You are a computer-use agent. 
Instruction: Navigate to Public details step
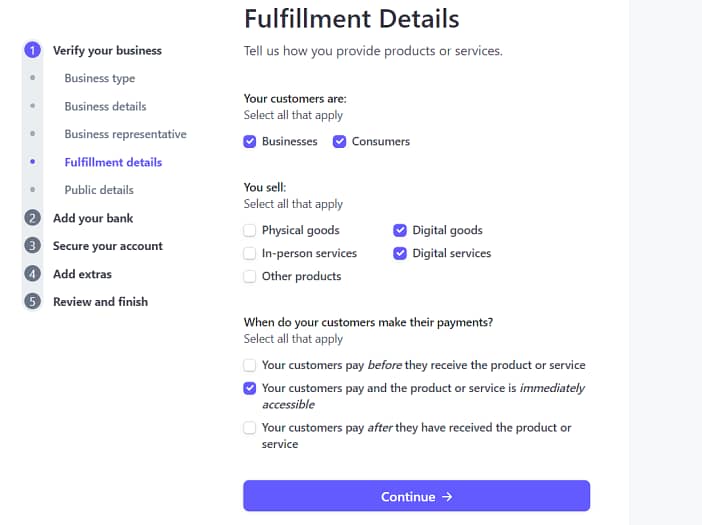click(x=99, y=190)
